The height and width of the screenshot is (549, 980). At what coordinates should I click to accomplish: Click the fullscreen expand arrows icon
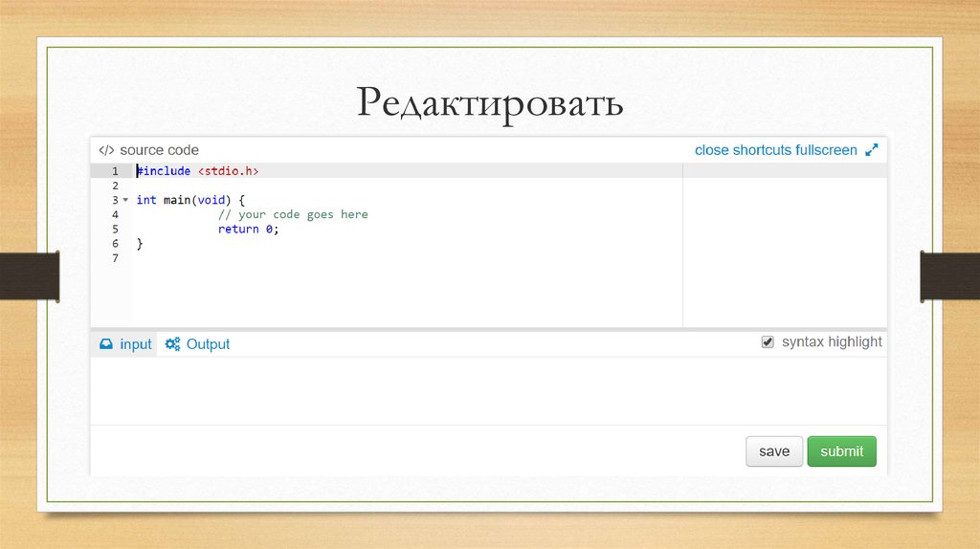[871, 150]
